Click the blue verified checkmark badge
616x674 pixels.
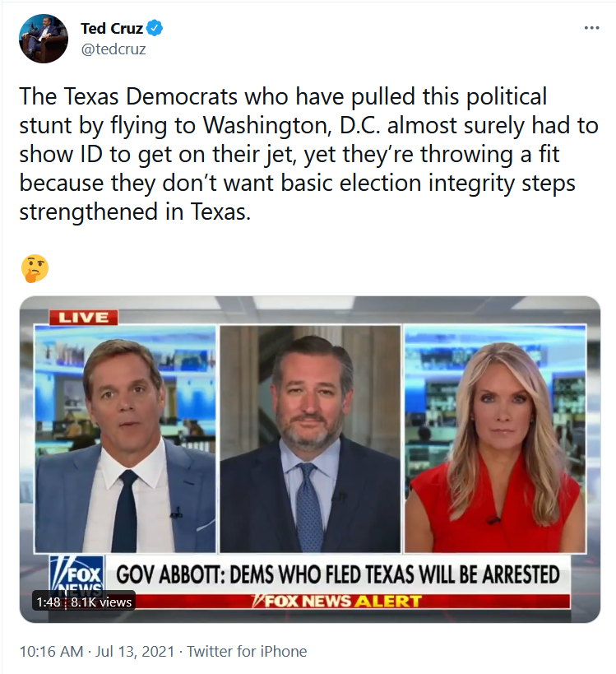[x=155, y=28]
